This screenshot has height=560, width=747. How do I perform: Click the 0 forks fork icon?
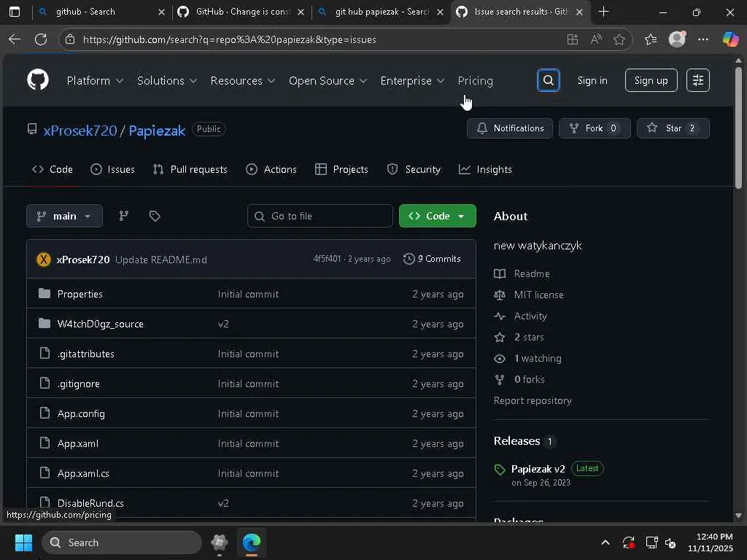499,379
